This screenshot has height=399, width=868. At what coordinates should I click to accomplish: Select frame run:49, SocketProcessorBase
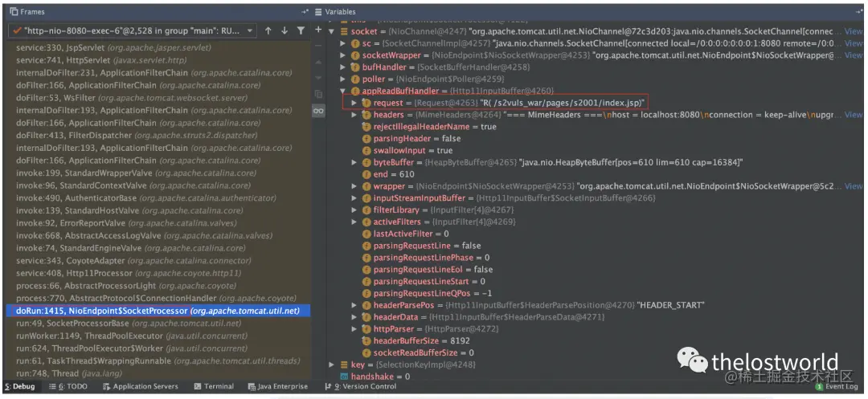[x=158, y=324]
